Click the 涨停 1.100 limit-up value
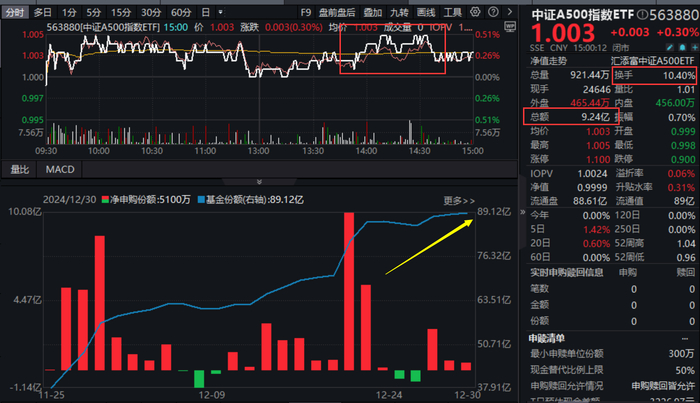The image size is (700, 403). click(x=598, y=159)
